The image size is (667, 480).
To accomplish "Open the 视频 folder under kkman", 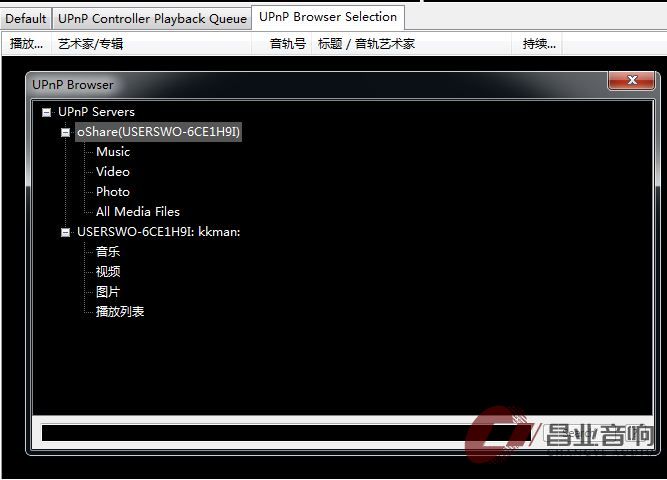I will click(x=108, y=271).
